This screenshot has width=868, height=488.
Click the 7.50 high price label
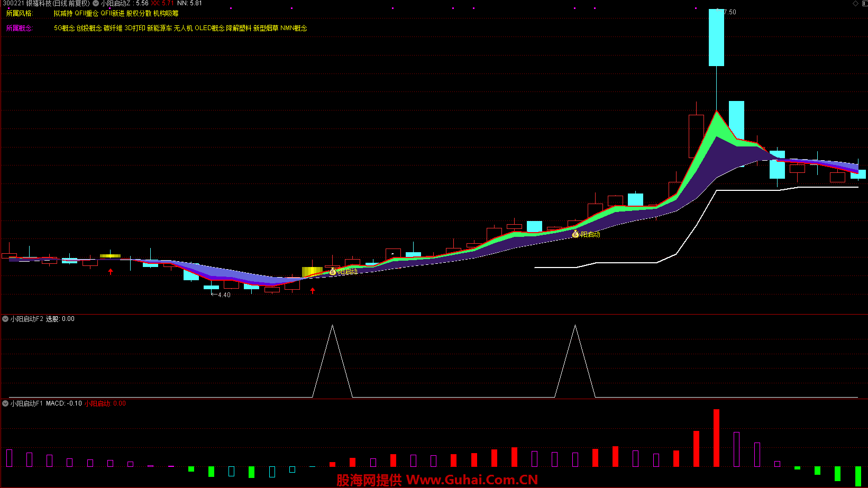[730, 12]
